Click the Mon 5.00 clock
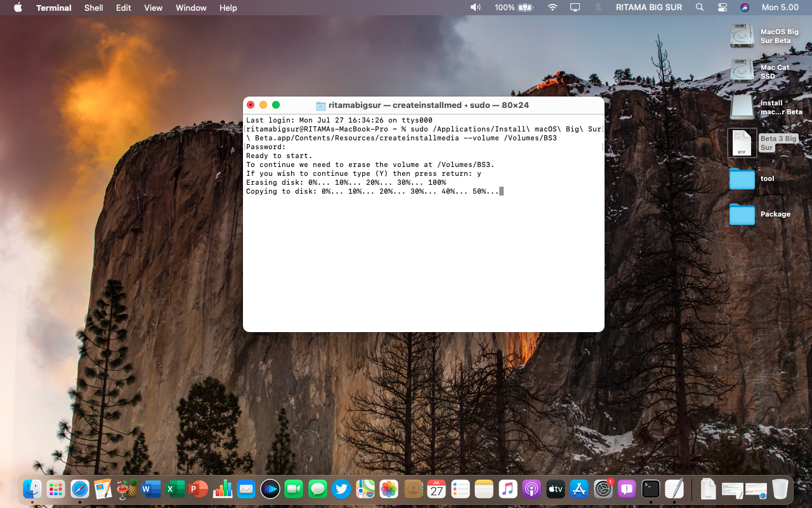The height and width of the screenshot is (508, 812). pos(780,8)
